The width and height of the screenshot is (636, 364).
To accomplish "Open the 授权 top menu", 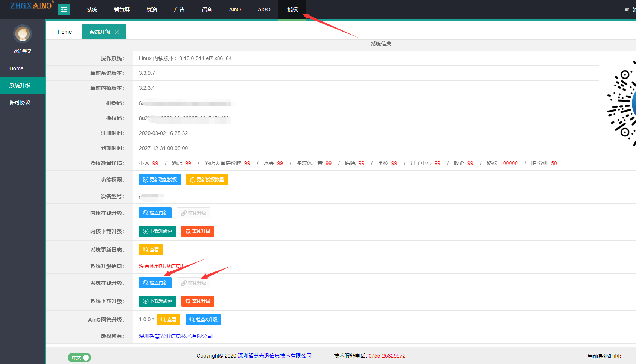I will [x=292, y=9].
